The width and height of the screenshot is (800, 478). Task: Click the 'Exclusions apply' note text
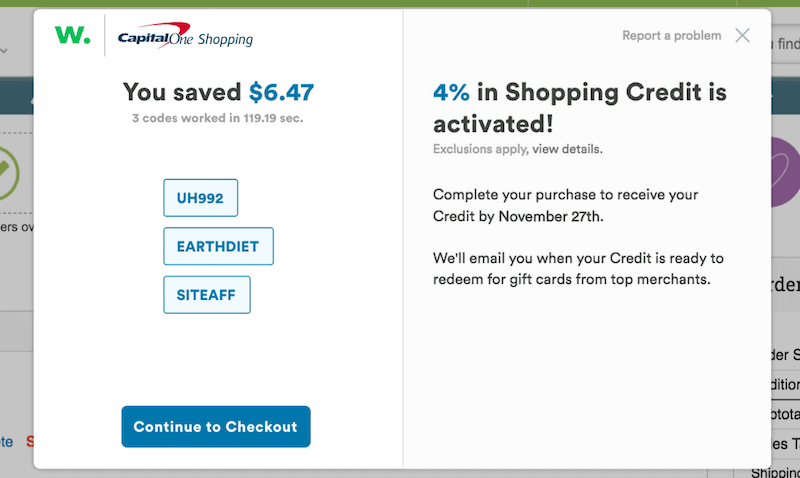coord(479,149)
